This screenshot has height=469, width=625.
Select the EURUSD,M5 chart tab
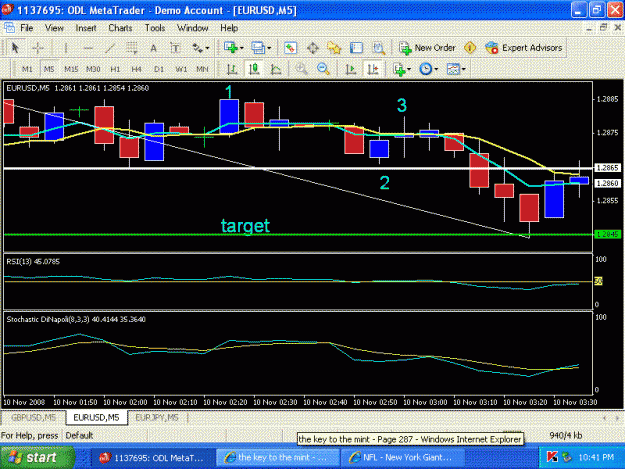click(96, 418)
